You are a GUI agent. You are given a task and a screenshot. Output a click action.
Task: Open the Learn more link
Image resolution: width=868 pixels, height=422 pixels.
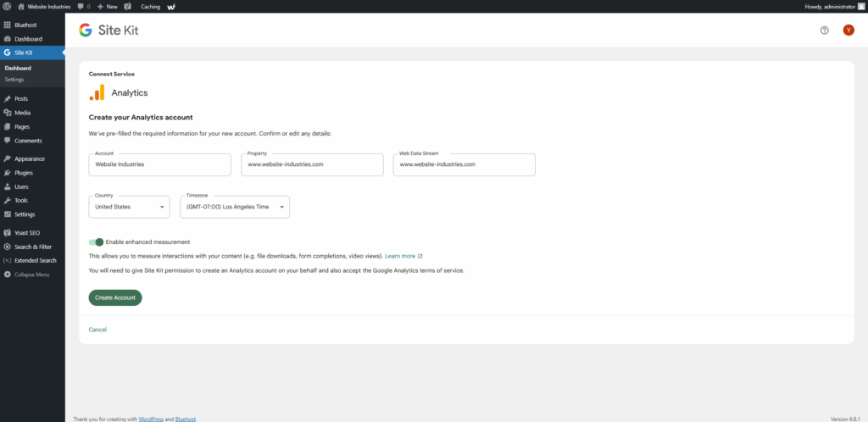coord(403,256)
